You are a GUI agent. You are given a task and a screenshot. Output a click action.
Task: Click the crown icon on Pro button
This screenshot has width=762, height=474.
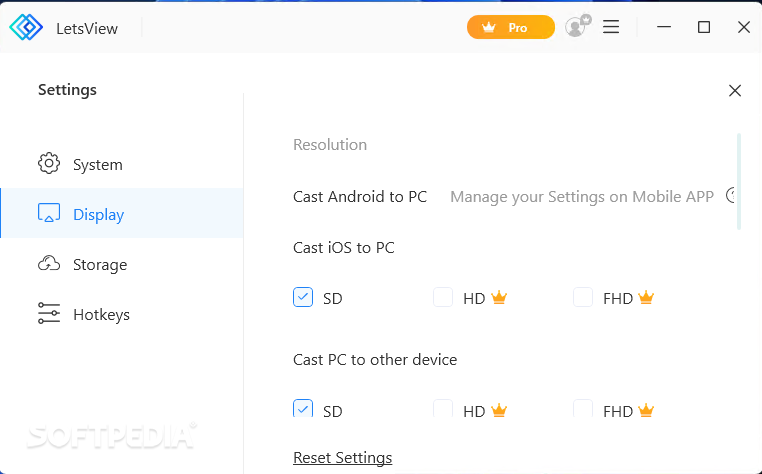point(488,27)
